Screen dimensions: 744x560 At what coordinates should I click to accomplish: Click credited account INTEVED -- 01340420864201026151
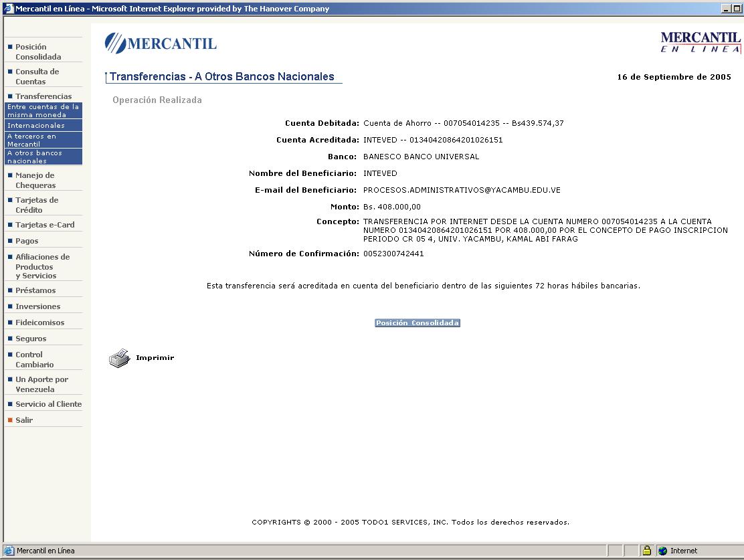click(x=433, y=140)
